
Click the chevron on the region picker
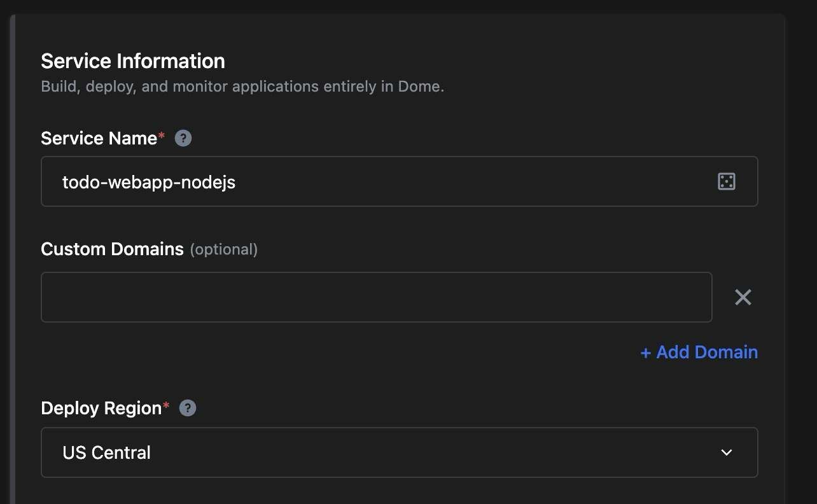(726, 452)
